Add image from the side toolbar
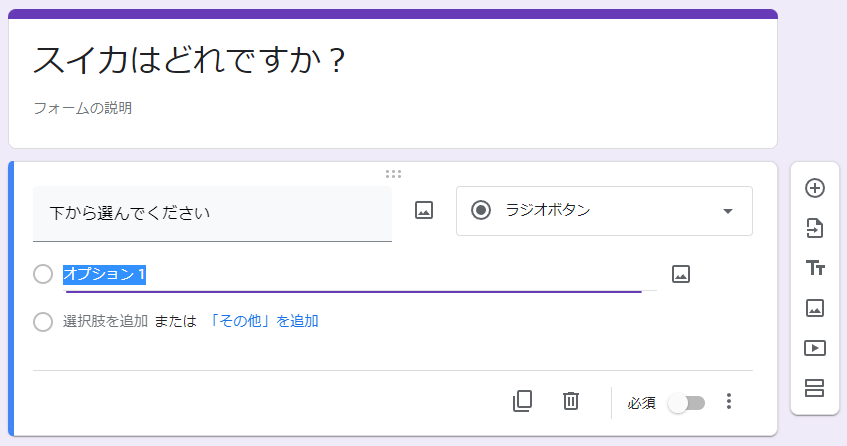847x446 pixels. 815,308
